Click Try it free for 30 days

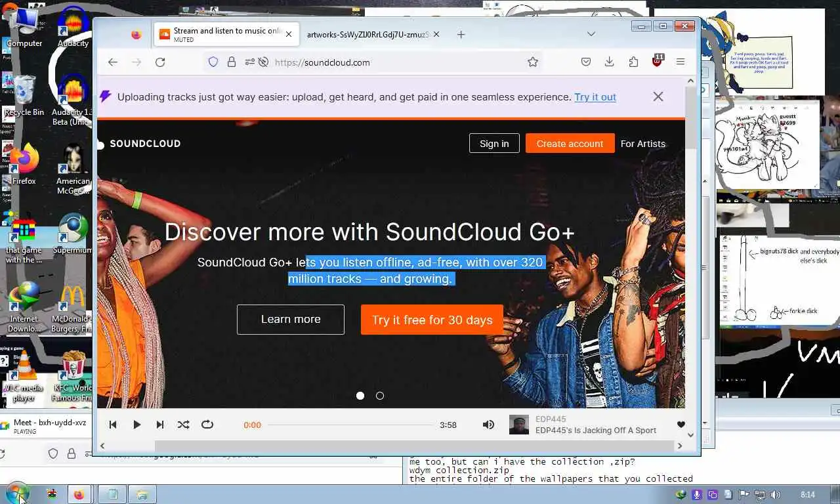432,320
